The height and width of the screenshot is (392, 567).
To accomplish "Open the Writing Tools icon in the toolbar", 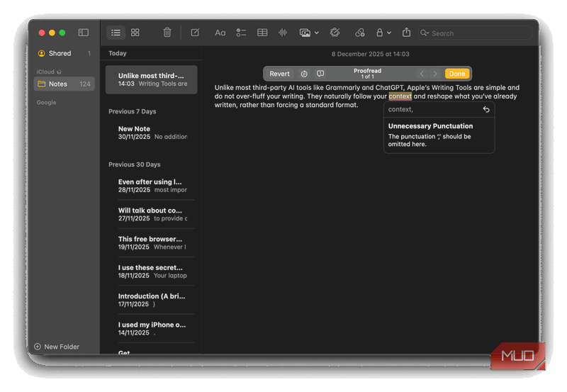I will 335,33.
